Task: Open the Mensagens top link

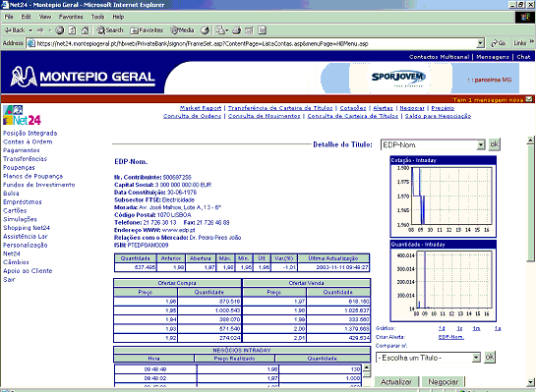Action: pos(493,57)
